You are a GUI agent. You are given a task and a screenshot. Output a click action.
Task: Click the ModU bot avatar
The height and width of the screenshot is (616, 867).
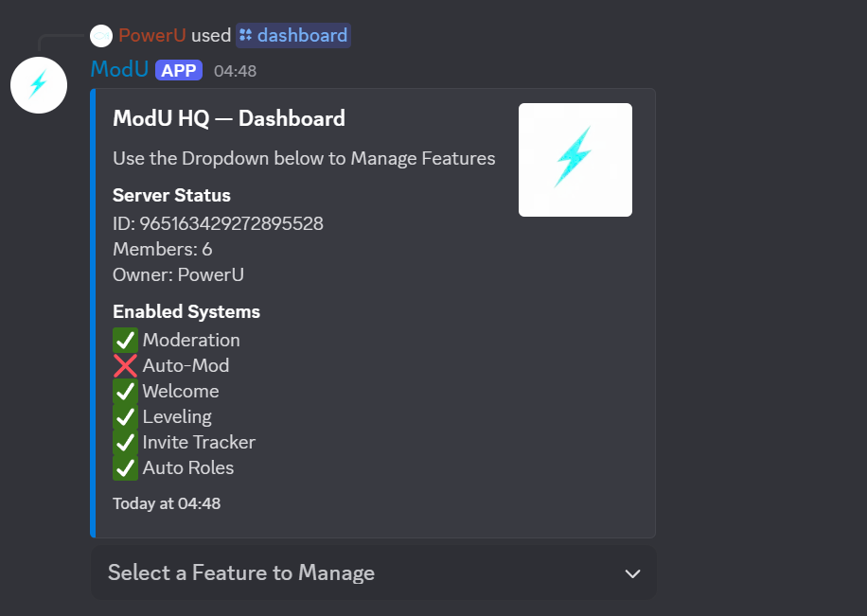coord(39,85)
